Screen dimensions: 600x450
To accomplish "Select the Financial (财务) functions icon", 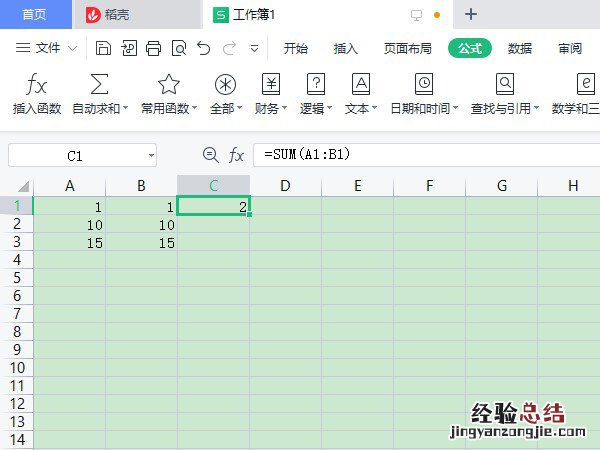I will point(271,84).
